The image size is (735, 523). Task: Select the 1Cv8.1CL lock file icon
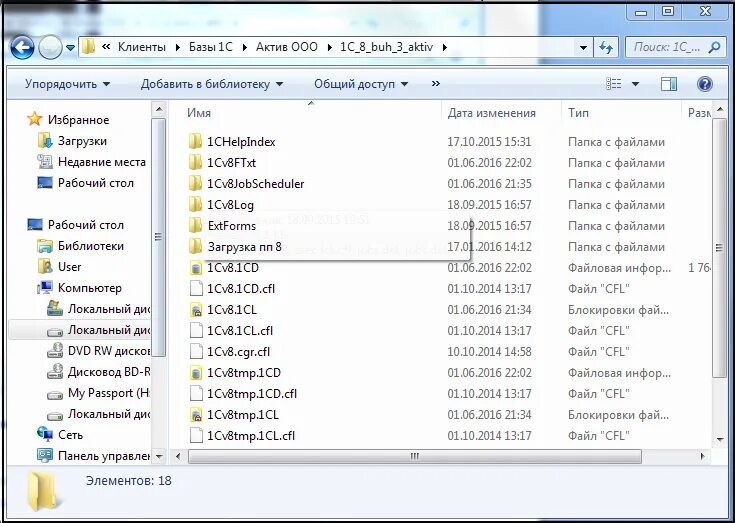(x=196, y=310)
